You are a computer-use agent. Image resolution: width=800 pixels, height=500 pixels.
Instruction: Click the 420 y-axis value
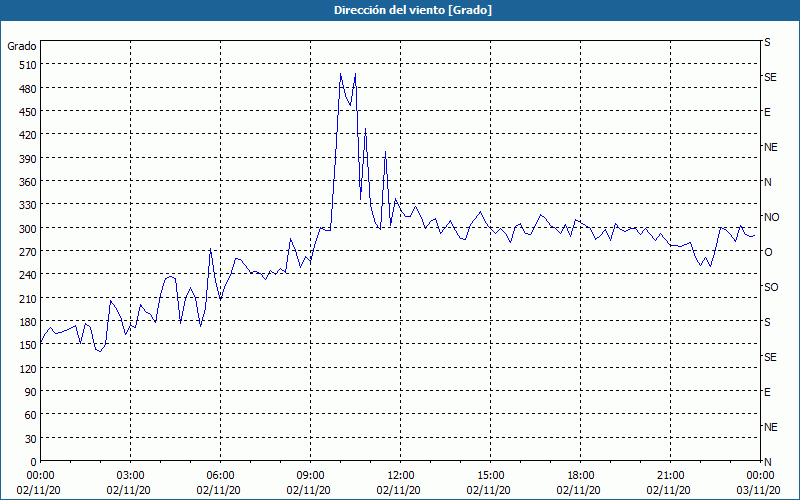tap(28, 135)
